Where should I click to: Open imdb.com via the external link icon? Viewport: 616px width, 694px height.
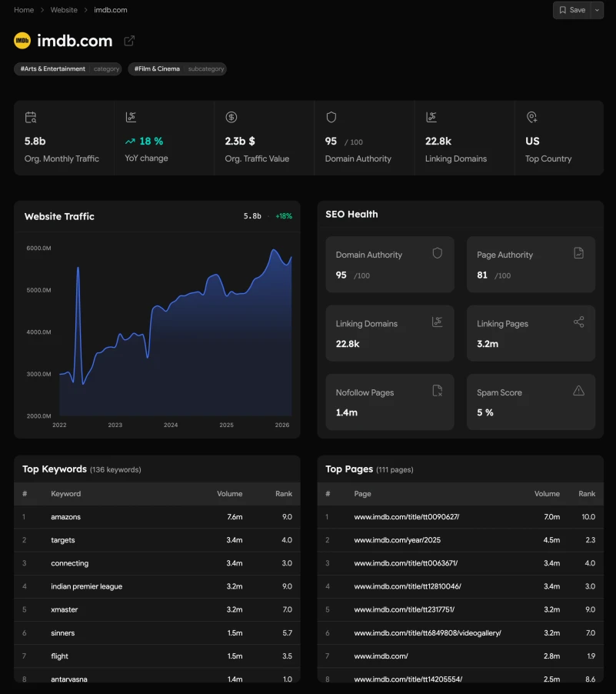128,41
